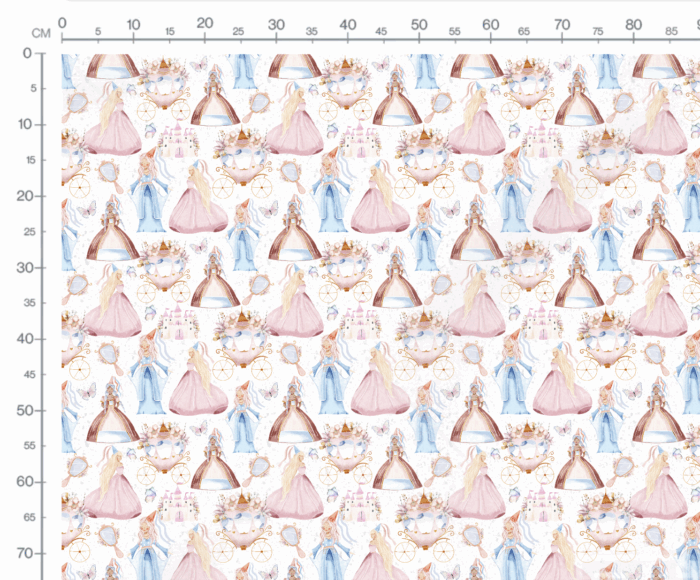The height and width of the screenshot is (580, 700).
Task: Click the 60 mark on the vertical ruler
Action: click(25, 481)
